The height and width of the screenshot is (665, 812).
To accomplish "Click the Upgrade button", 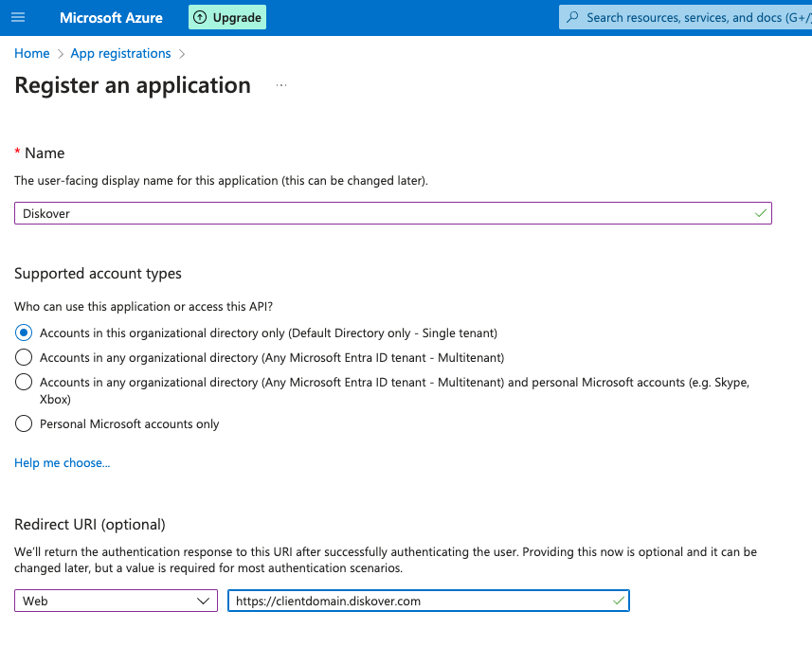I will point(227,17).
